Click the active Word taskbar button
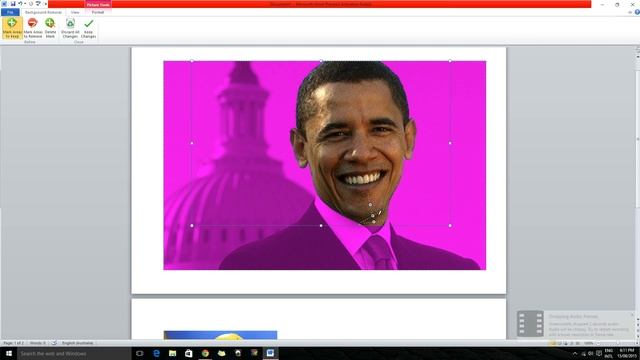 click(x=270, y=353)
